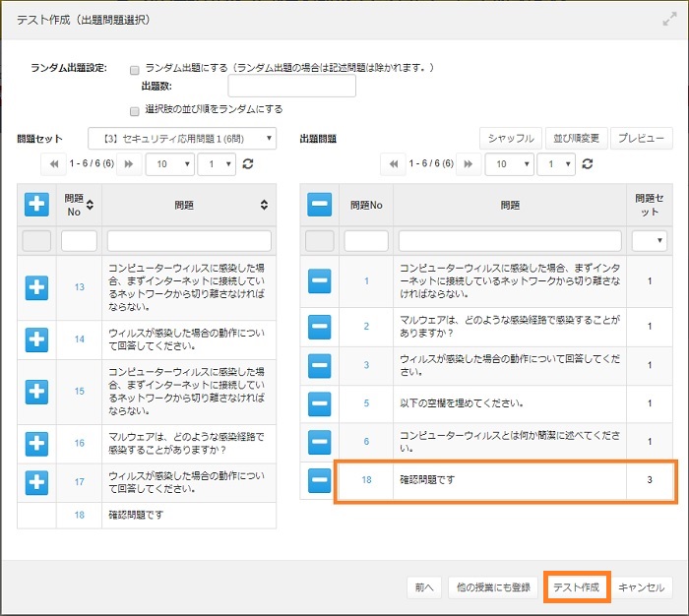Add question 15 using the plus icon
The width and height of the screenshot is (689, 616).
click(36, 391)
